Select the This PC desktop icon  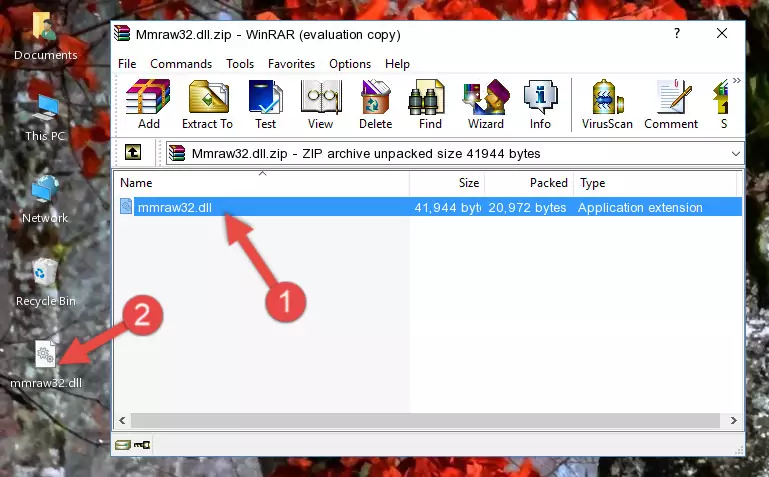(x=45, y=118)
